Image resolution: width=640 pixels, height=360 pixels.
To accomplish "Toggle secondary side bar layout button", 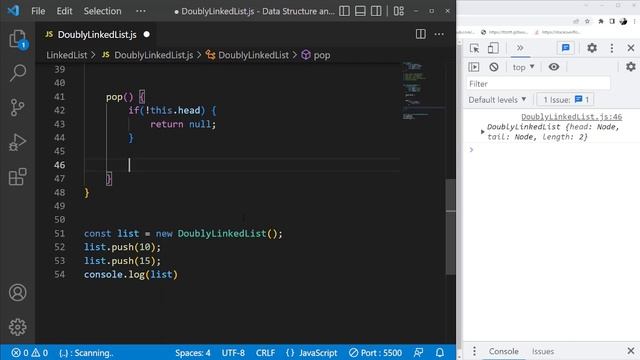I will [376, 11].
